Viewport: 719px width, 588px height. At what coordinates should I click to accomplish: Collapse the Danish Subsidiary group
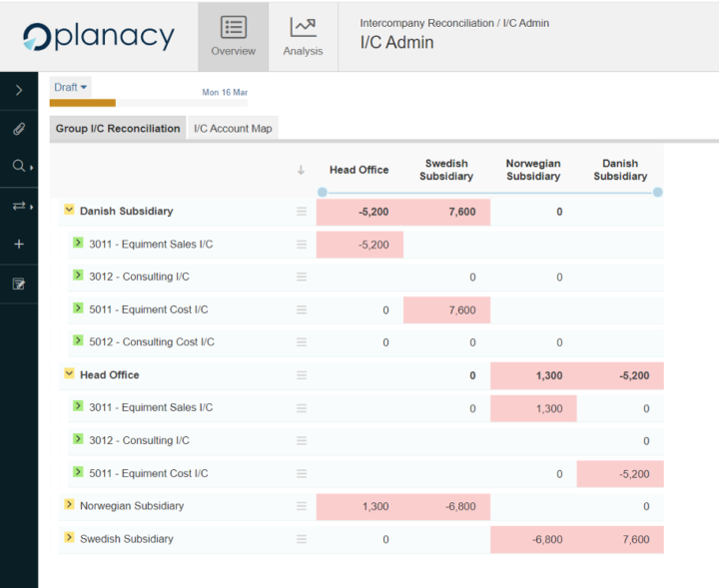69,211
